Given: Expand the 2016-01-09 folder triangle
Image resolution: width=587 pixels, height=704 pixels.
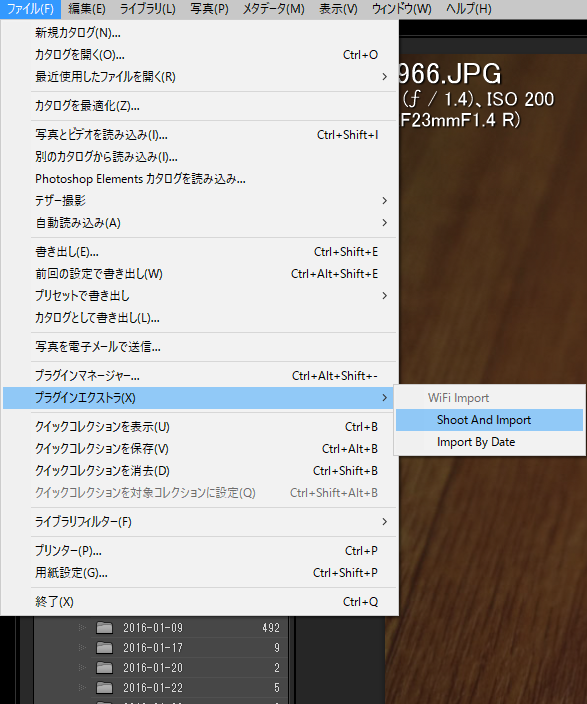Looking at the screenshot, I should (x=82, y=628).
